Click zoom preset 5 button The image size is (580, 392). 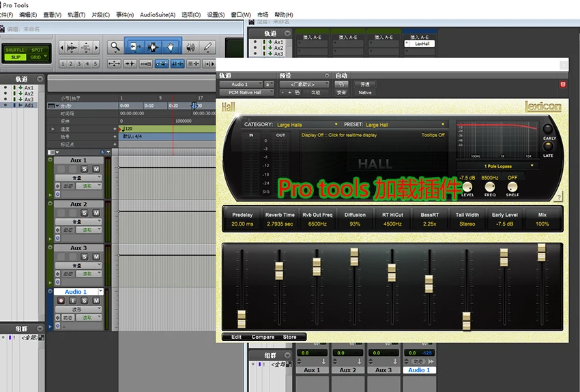pos(96,64)
